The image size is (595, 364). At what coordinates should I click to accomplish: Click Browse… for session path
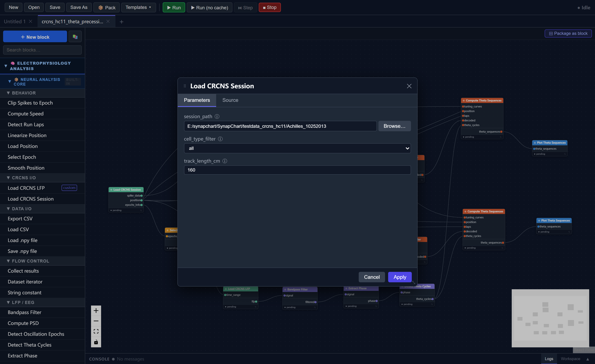(x=394, y=126)
